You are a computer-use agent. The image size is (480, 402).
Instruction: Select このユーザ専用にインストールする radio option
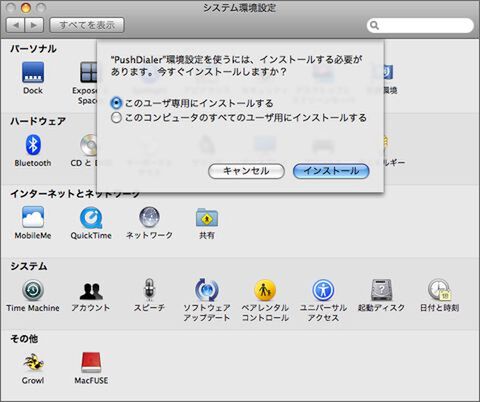116,103
